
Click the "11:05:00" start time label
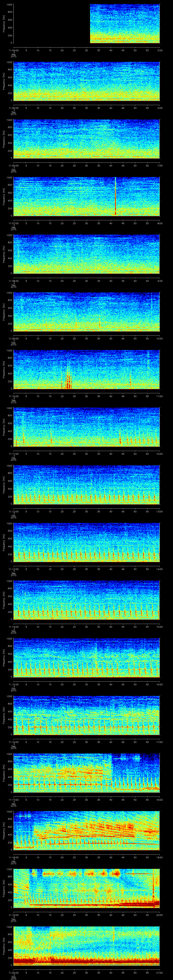(13, 108)
